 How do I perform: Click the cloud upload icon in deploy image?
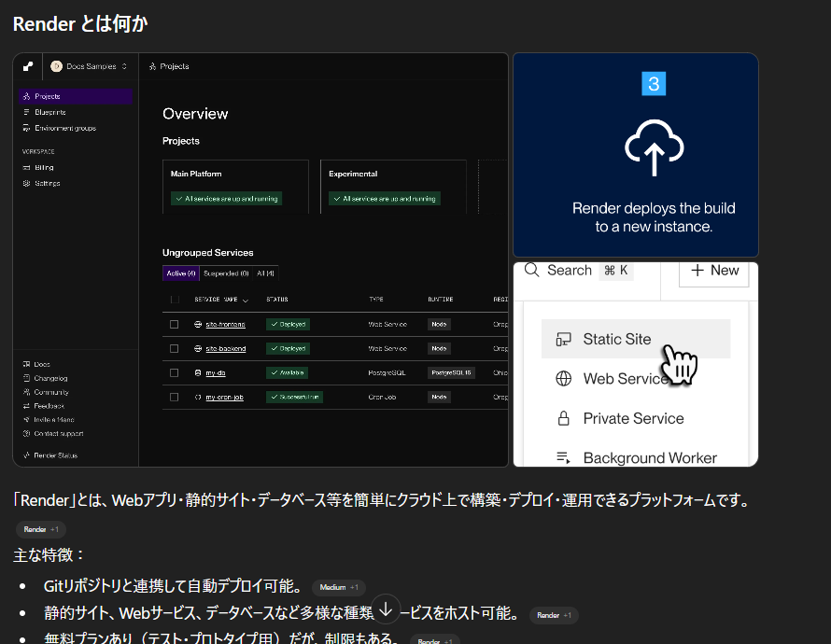tap(654, 147)
